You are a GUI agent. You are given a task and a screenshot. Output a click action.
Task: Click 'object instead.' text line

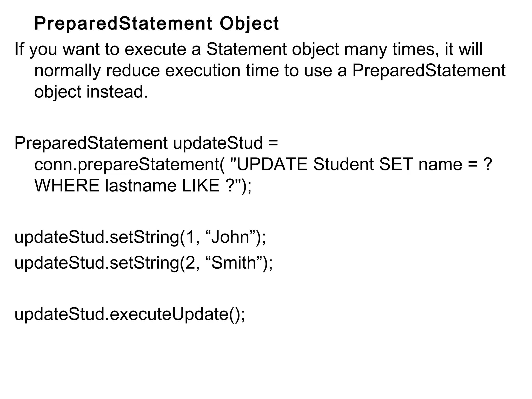point(91,92)
